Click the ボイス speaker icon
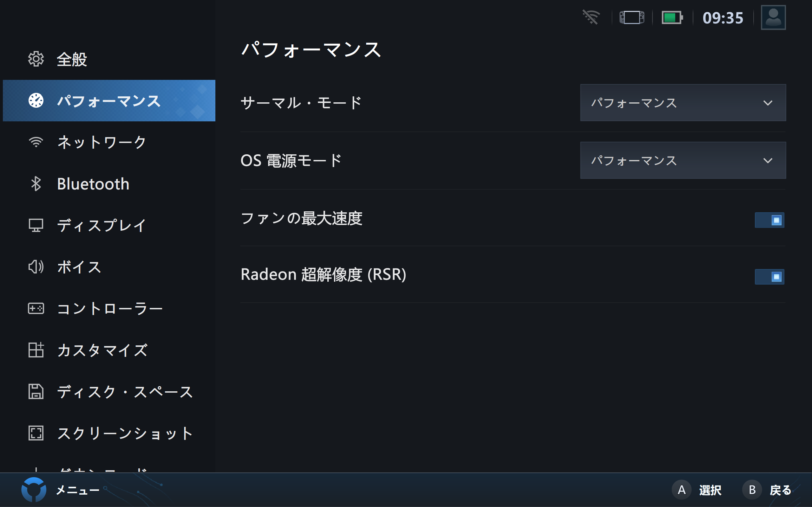This screenshot has height=507, width=812. point(36,267)
